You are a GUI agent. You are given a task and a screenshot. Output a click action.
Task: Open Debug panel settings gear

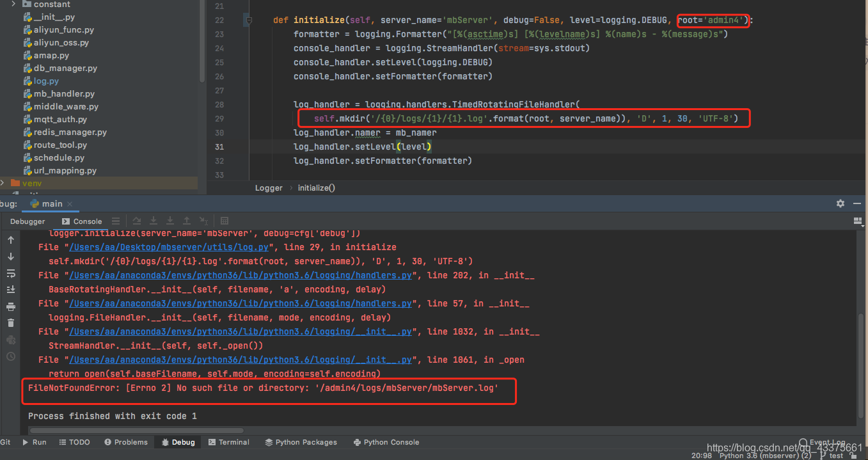[840, 203]
